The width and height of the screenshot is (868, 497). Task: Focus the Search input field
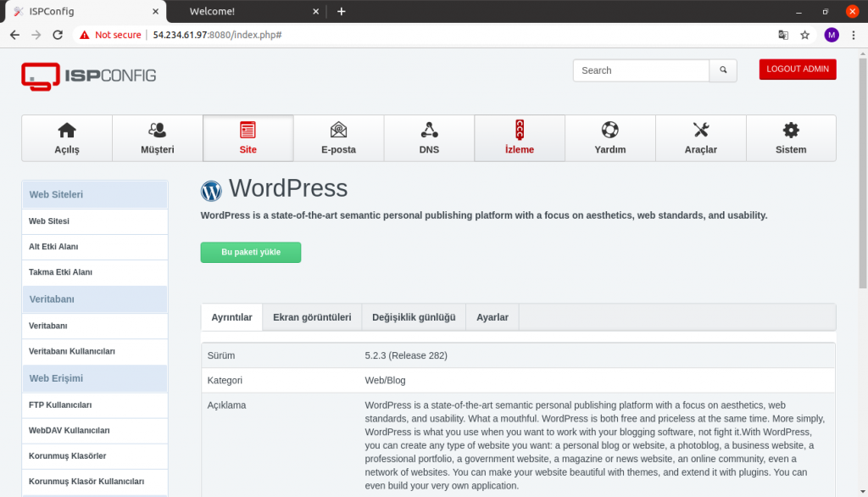coord(641,70)
